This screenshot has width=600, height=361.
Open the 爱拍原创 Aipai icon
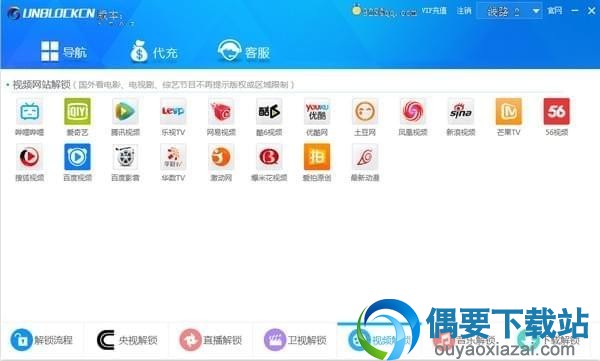point(317,157)
